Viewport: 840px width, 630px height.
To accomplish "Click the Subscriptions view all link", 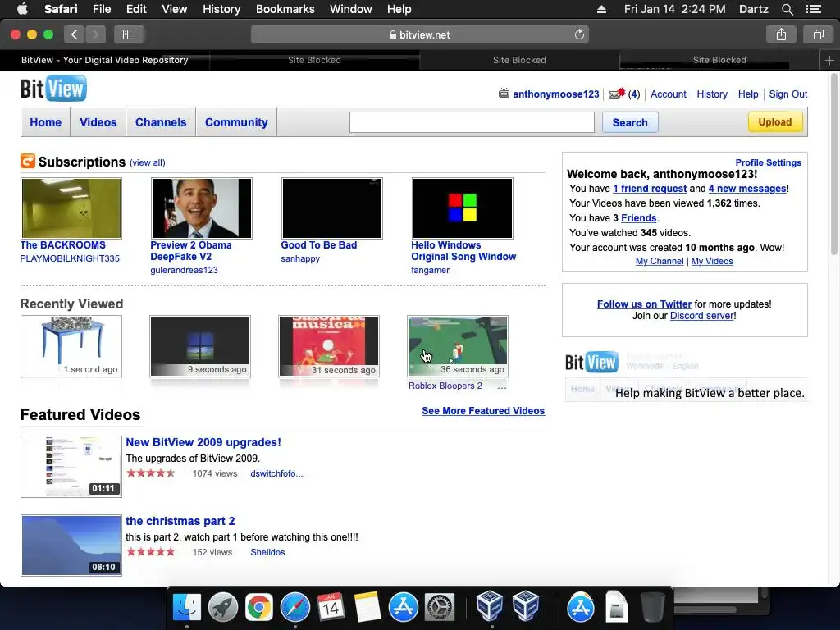I will (x=148, y=163).
